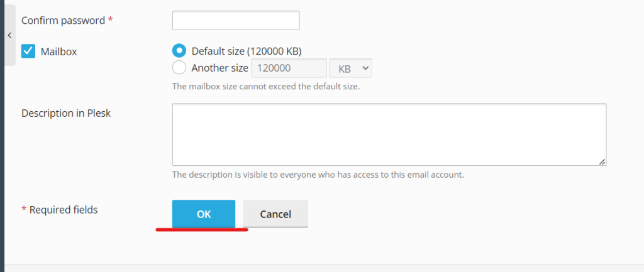
Task: Click the Required fields note
Action: 64,210
